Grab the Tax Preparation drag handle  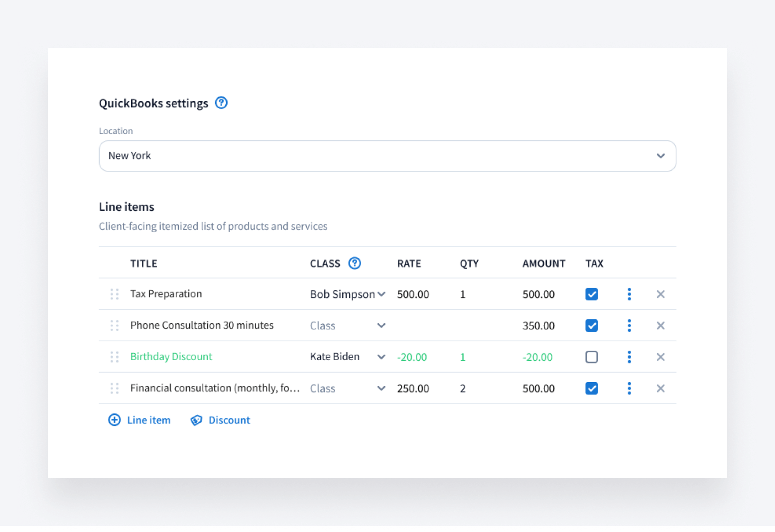click(x=115, y=294)
